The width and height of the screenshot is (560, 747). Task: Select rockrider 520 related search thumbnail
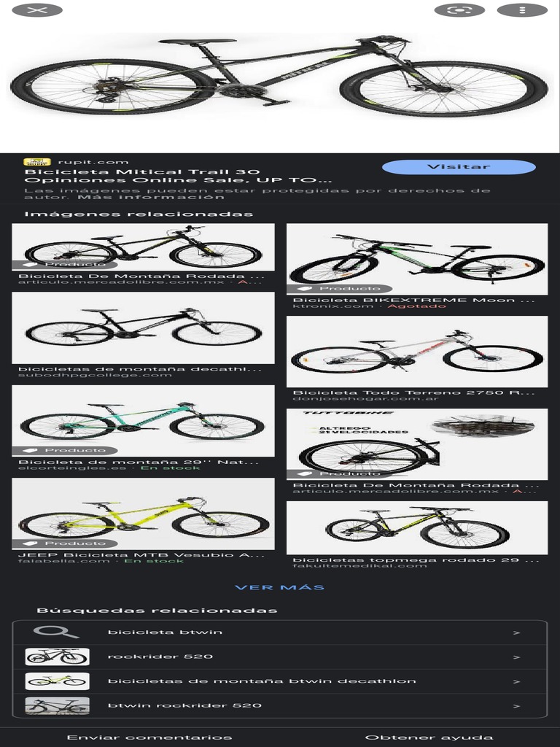57,657
